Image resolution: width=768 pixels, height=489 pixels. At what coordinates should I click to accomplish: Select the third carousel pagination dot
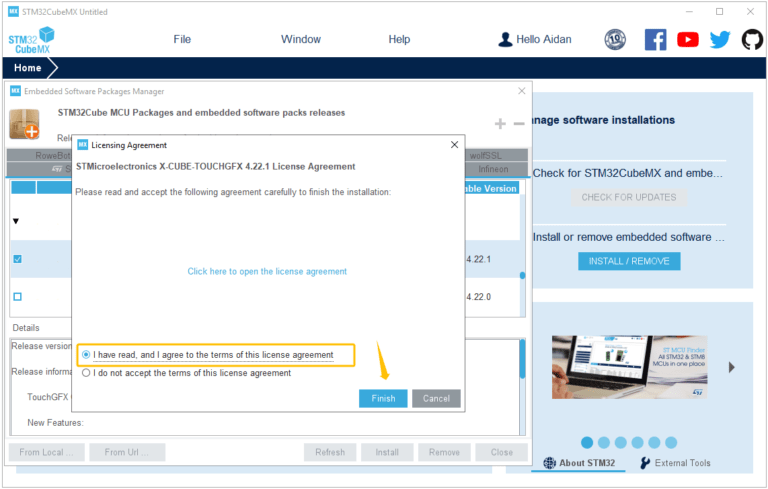pos(620,443)
